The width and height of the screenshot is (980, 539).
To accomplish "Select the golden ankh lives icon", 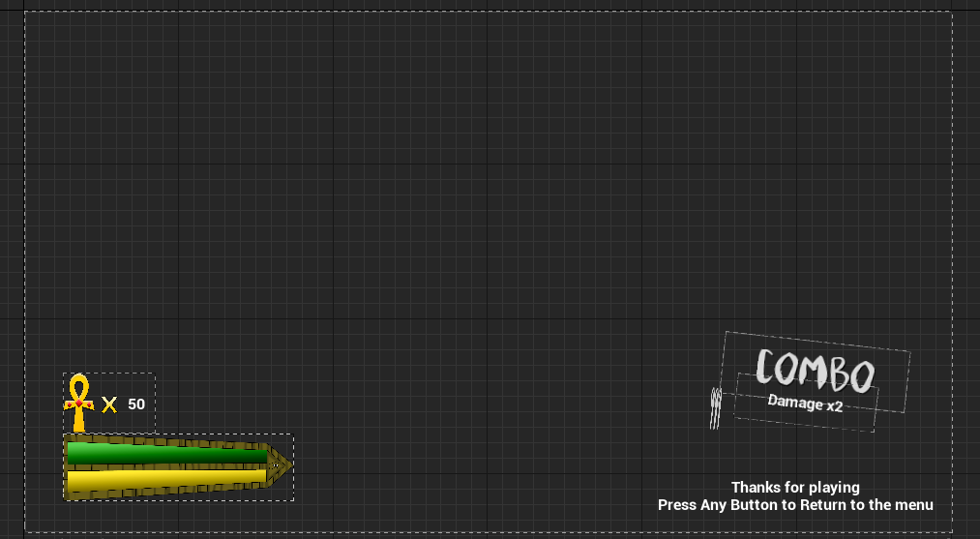I will (x=79, y=403).
